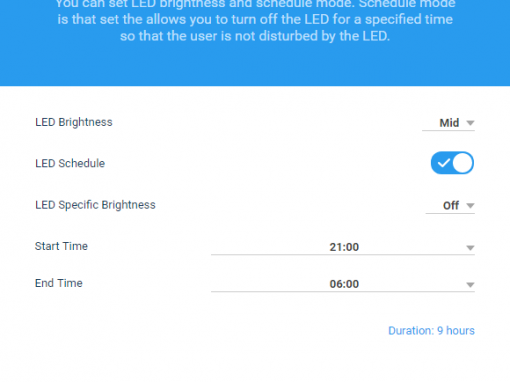The image size is (510, 382).
Task: Click the underline beneath the End Time field
Action: click(x=343, y=292)
